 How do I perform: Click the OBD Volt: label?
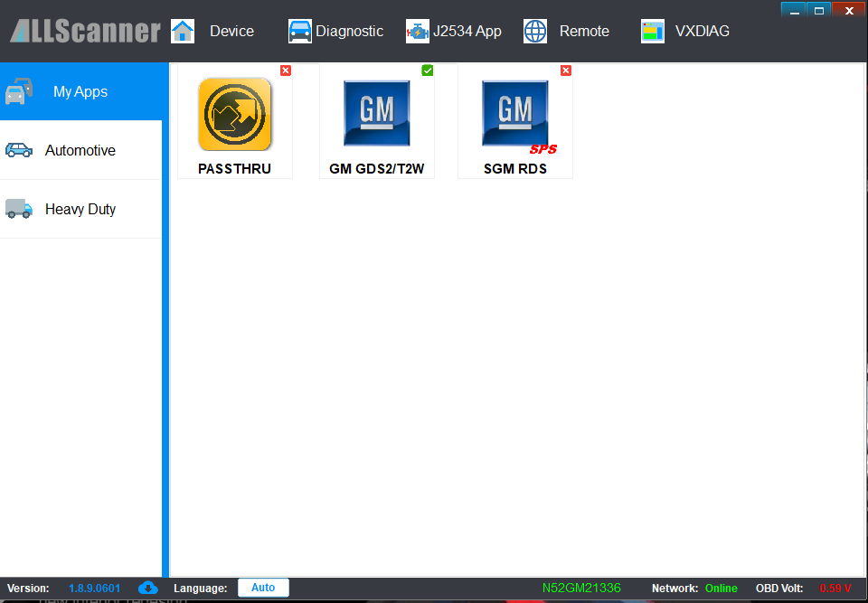coord(779,588)
